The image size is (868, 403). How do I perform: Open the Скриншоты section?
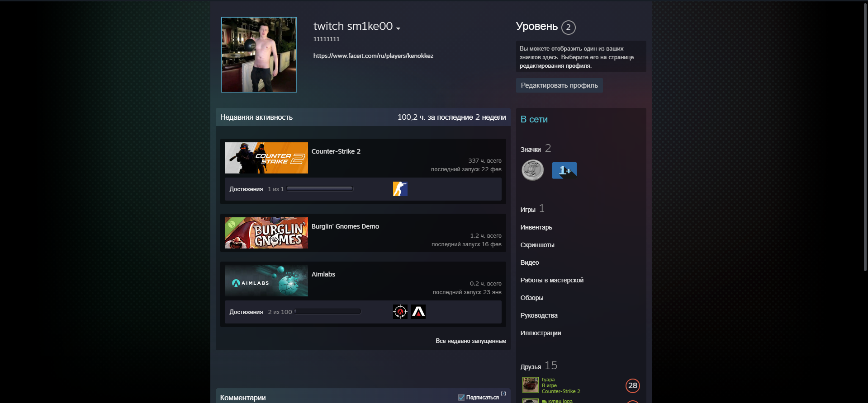pyautogui.click(x=537, y=245)
